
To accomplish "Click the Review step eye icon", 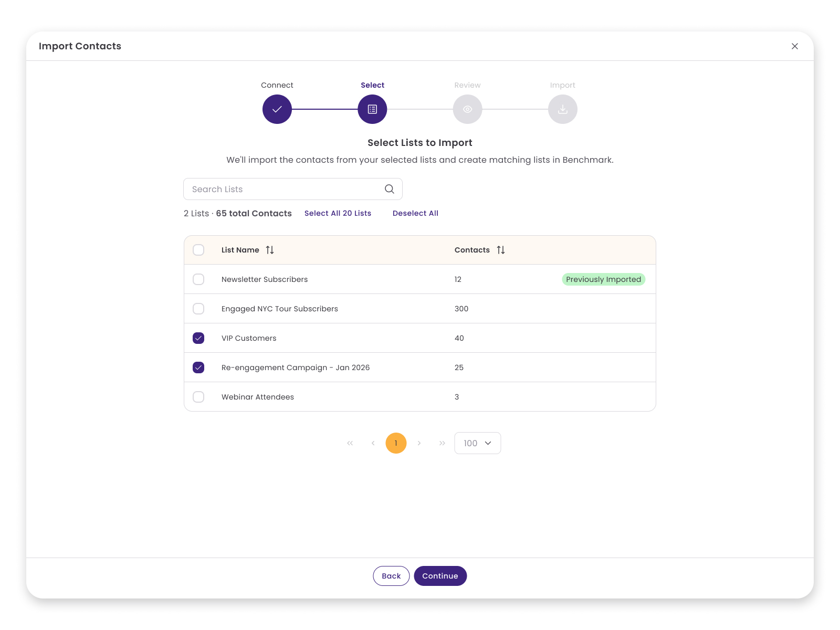I will (x=467, y=109).
